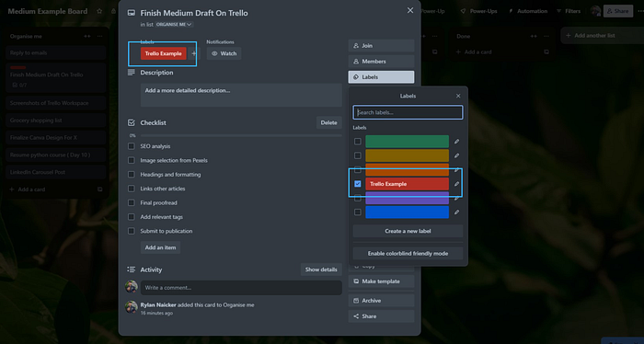Image resolution: width=644 pixels, height=344 pixels.
Task: Archive this card
Action: click(381, 301)
